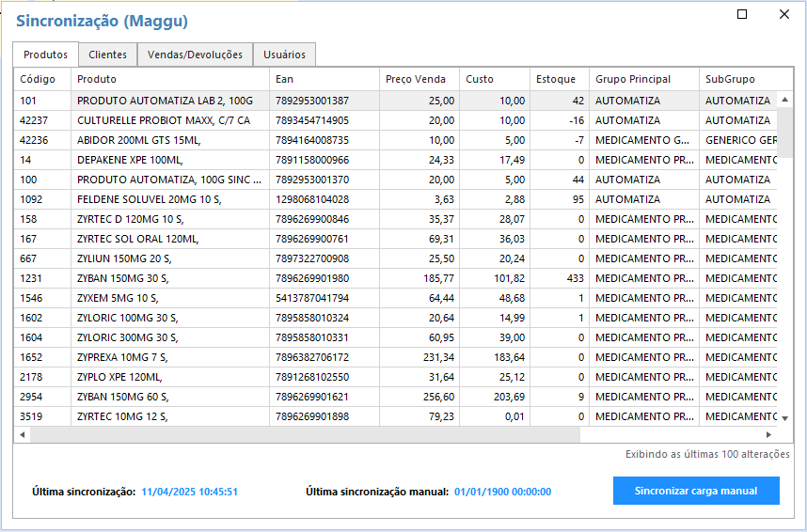Click the horizontal scrollbar left arrow
Screen dimensions: 807x532
[23, 435]
